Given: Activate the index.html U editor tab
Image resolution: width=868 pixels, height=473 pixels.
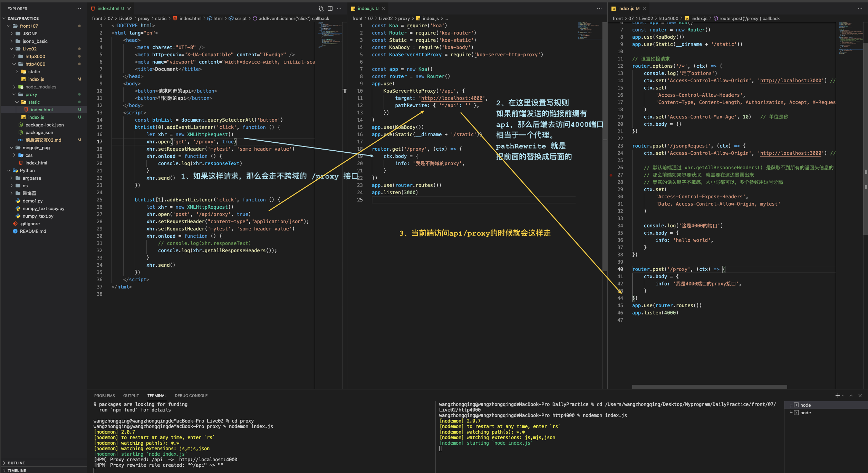Looking at the screenshot, I should [x=110, y=9].
